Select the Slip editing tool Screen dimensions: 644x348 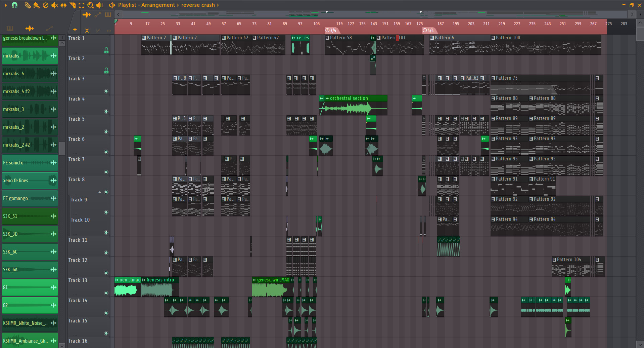tap(63, 5)
